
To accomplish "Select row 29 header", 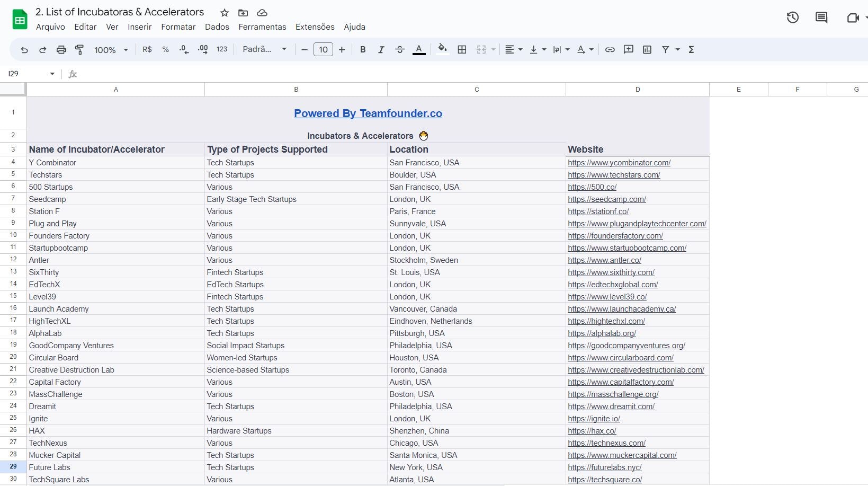I will pos(13,467).
